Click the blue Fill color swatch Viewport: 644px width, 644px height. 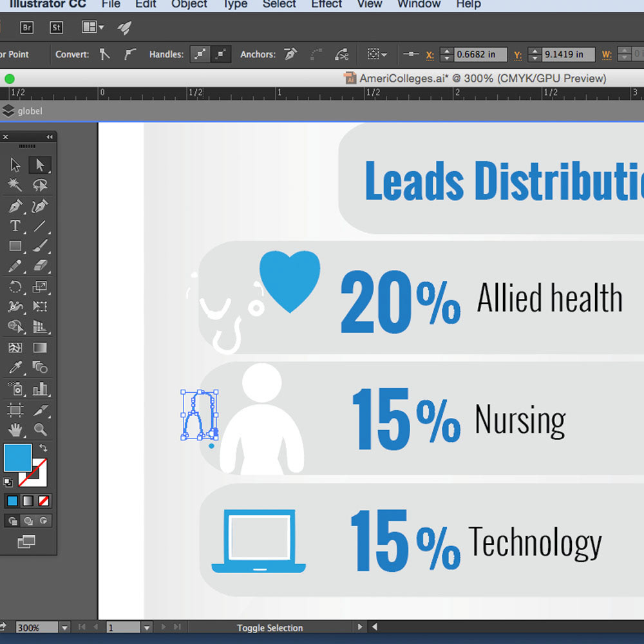17,457
